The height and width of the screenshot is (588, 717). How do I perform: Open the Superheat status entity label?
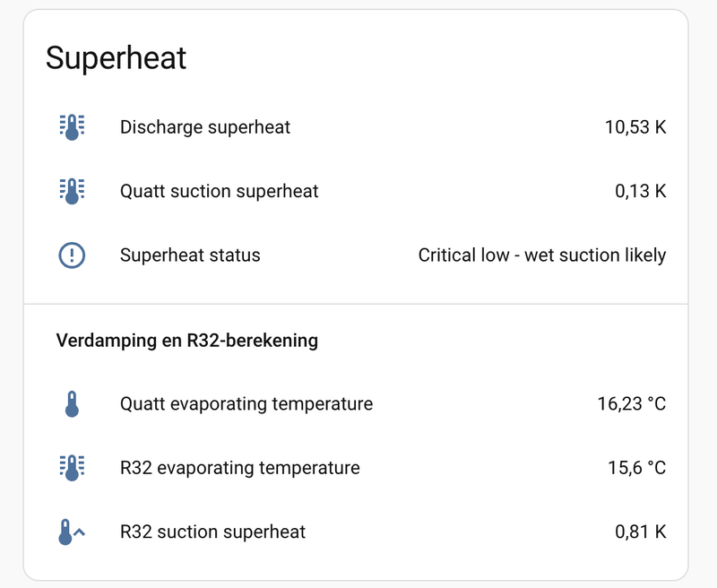190,255
